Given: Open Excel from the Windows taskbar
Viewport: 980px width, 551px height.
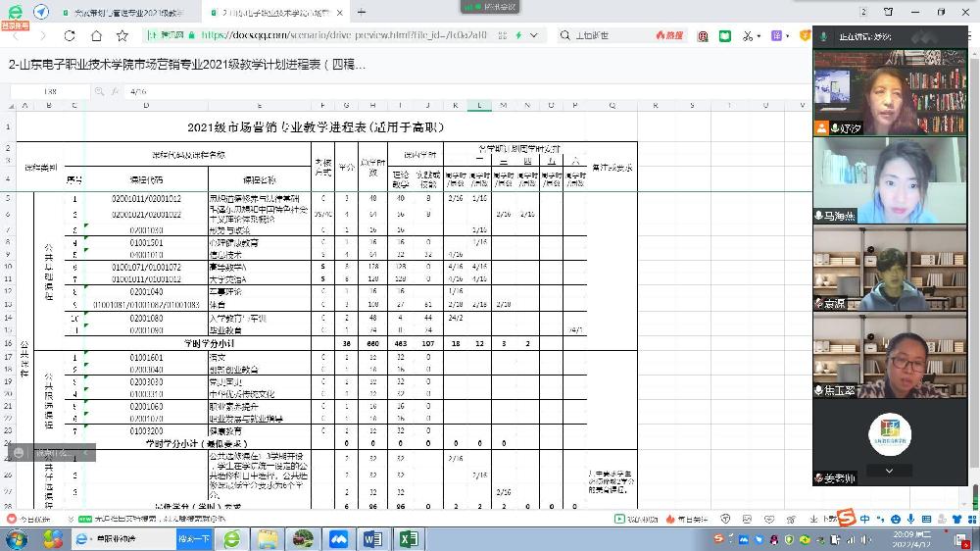Looking at the screenshot, I should (409, 538).
